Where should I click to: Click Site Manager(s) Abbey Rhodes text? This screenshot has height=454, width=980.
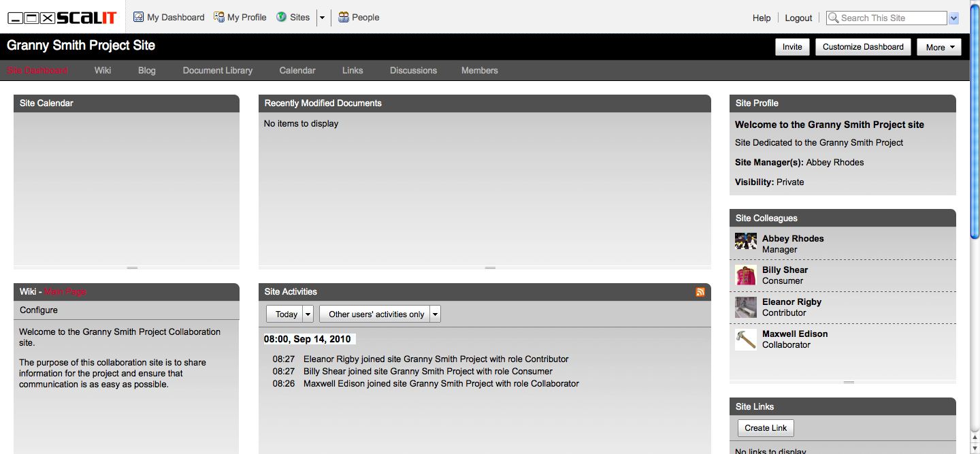pos(800,162)
